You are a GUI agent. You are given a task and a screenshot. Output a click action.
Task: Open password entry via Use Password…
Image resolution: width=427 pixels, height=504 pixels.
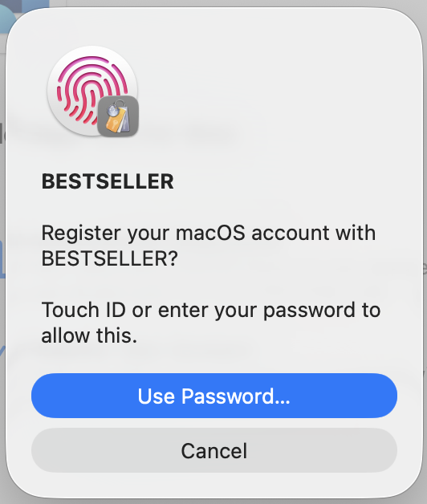(214, 396)
